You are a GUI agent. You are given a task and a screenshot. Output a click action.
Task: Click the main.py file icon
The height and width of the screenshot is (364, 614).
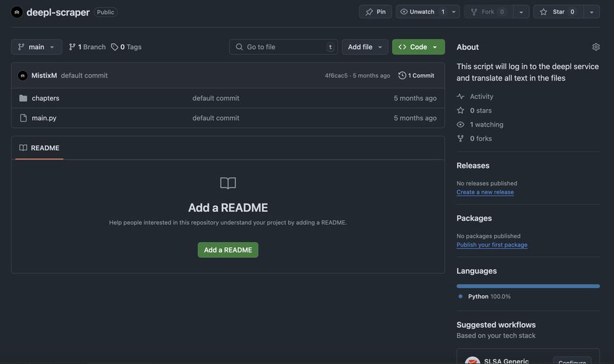click(23, 118)
